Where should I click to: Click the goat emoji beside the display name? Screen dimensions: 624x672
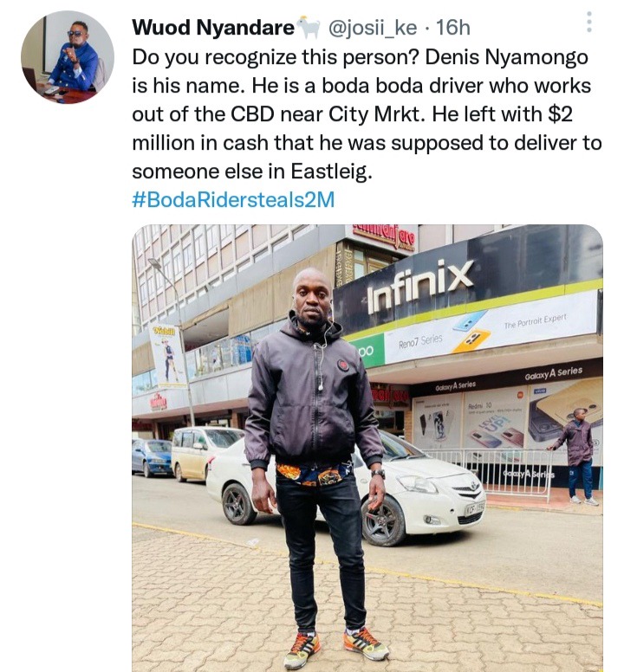point(309,28)
